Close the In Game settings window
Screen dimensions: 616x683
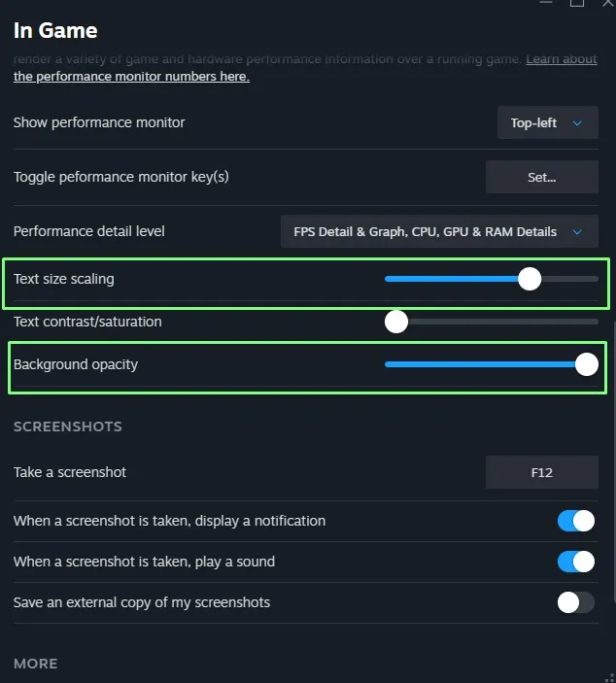click(608, 3)
